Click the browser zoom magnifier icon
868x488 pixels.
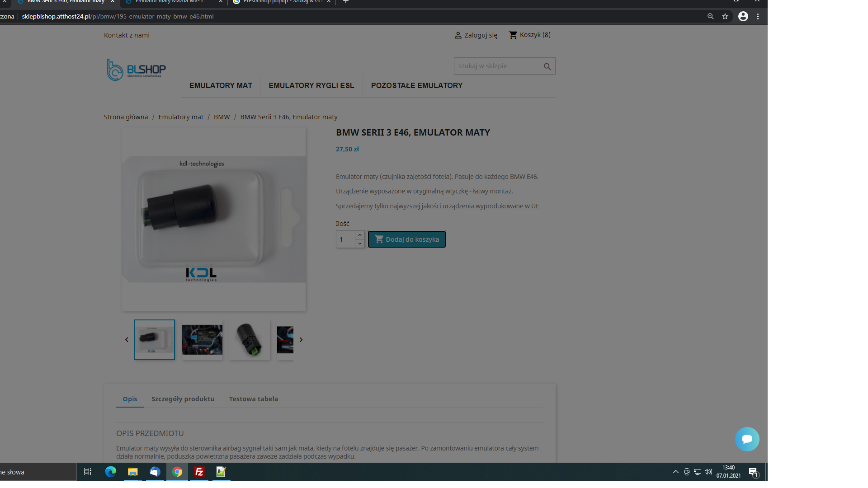(x=710, y=16)
